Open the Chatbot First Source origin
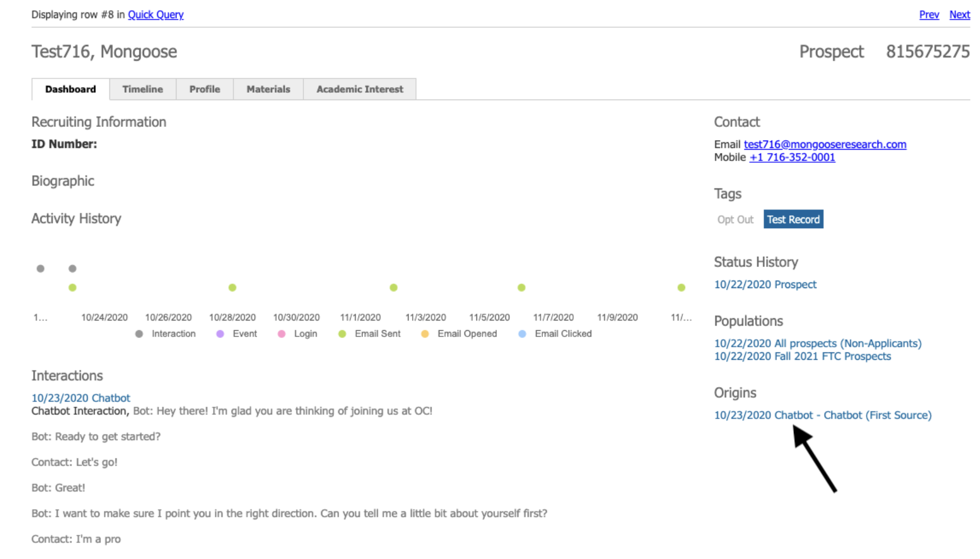Screen dimensions: 980x559 [822, 416]
